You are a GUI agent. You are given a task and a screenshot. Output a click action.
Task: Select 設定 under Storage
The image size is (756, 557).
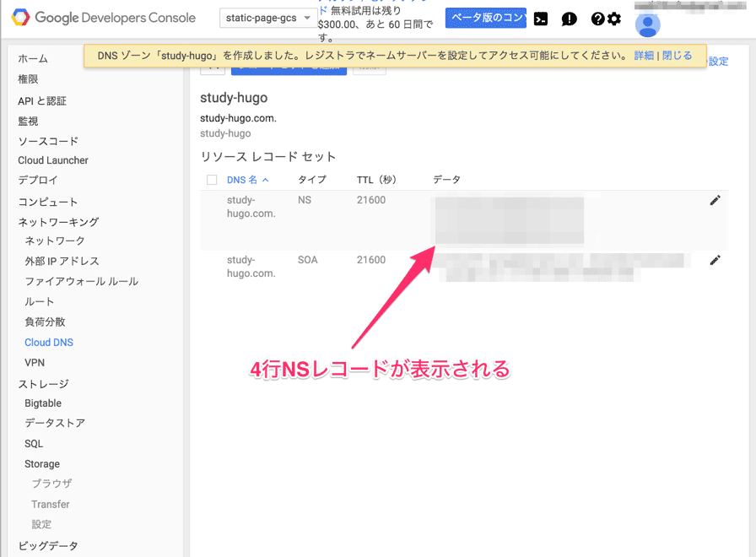(x=41, y=524)
